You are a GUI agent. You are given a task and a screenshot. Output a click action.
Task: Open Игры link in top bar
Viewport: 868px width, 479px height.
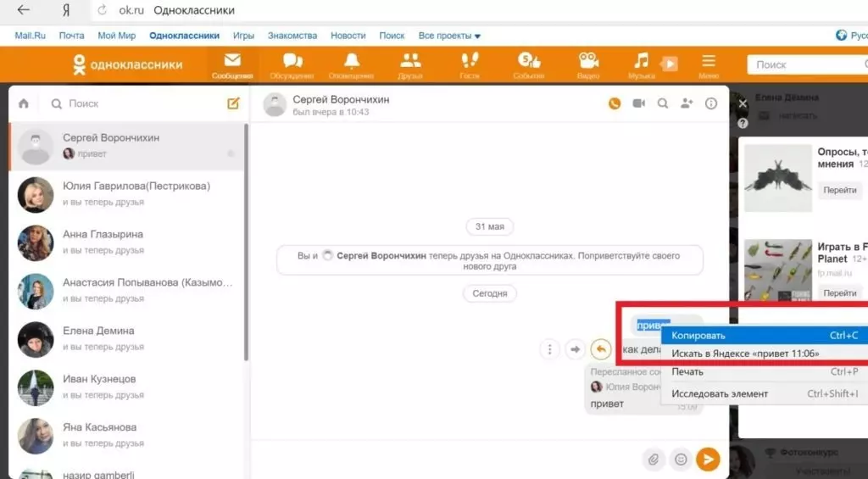(x=243, y=36)
